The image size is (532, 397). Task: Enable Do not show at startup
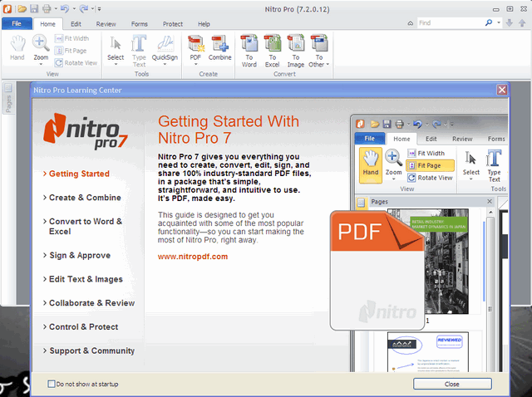[52, 384]
